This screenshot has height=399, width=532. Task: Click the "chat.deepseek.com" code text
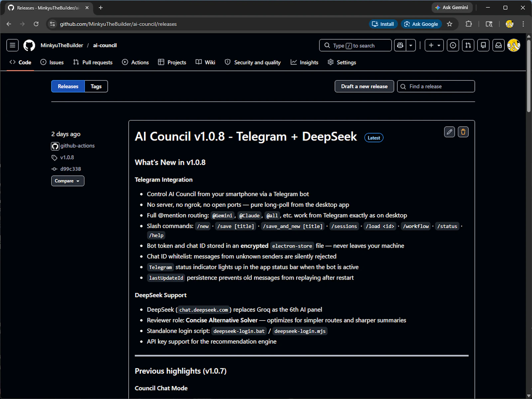coord(203,310)
